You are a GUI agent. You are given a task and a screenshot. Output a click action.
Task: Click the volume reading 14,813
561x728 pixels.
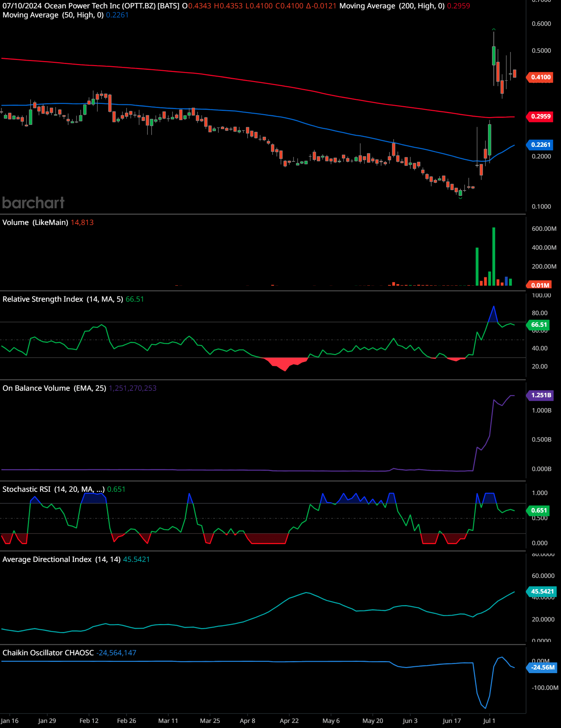[x=82, y=222]
